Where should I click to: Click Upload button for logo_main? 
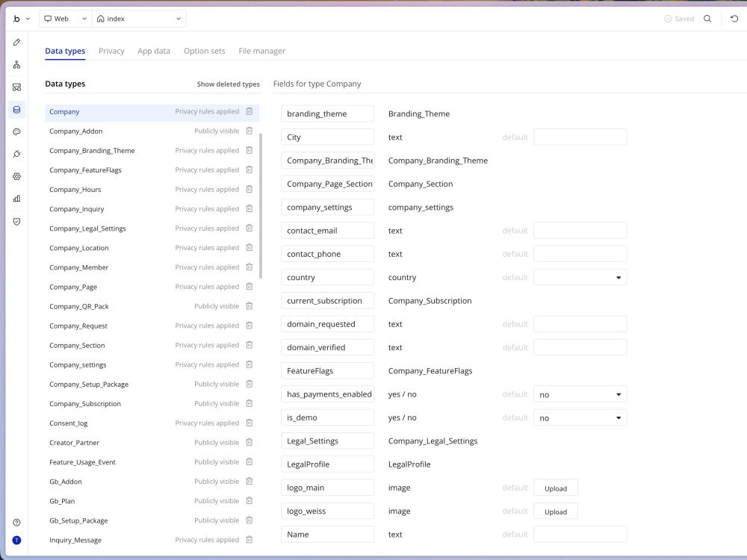[556, 488]
